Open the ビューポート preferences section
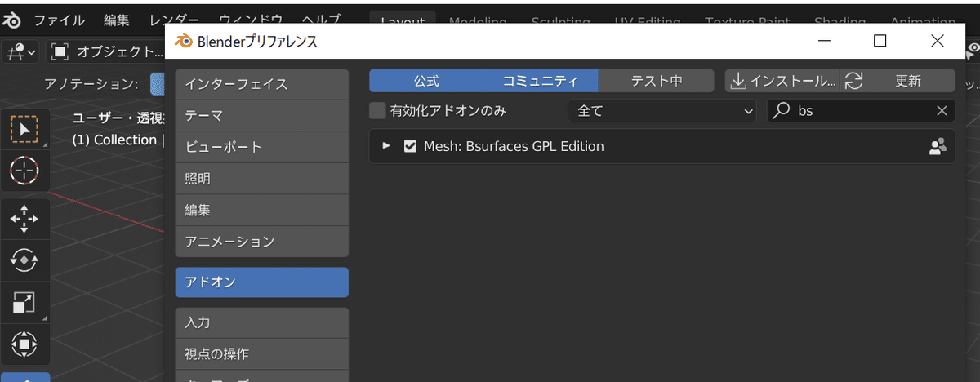This screenshot has height=382, width=980. coord(262,147)
